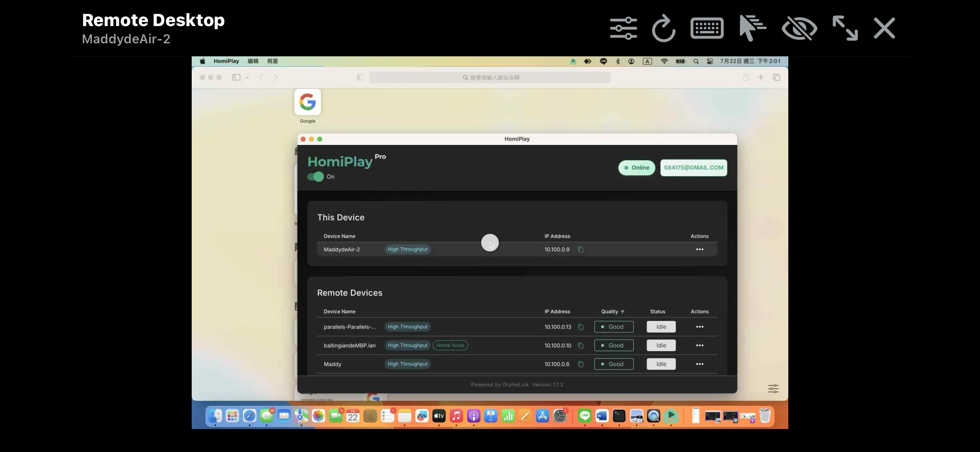Go forward in the Safari window
Screen dimensions: 980x452
[x=276, y=77]
